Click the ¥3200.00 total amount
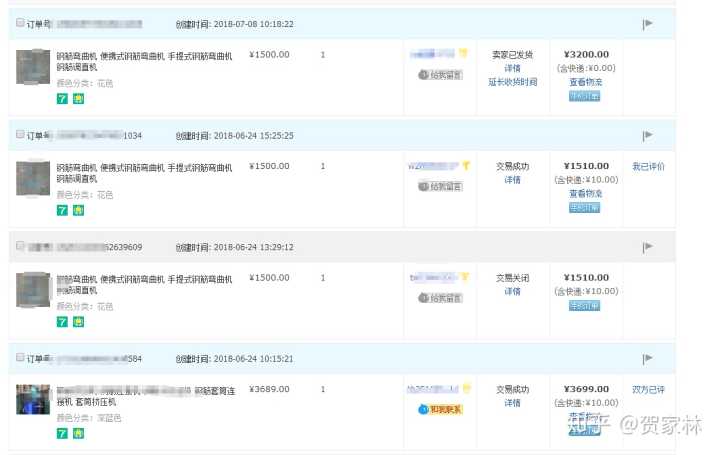 tap(586, 54)
